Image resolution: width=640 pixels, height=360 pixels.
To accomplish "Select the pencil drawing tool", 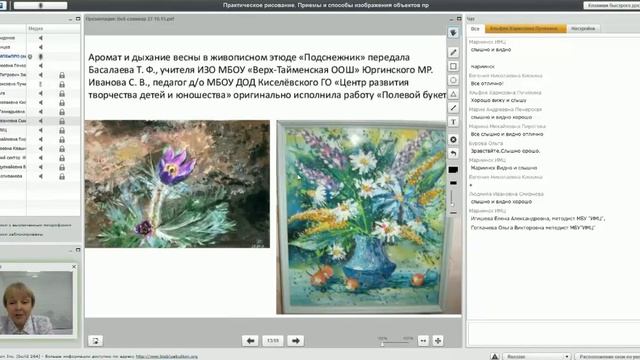I will click(453, 52).
